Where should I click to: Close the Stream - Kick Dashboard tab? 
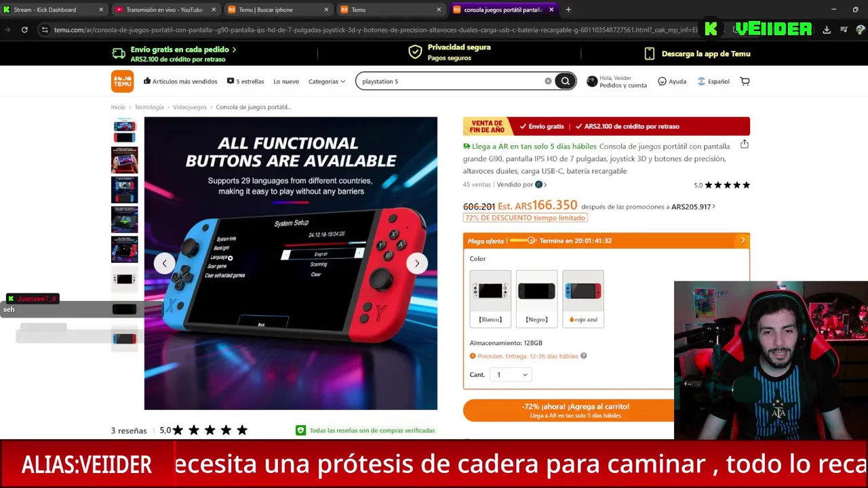click(101, 9)
